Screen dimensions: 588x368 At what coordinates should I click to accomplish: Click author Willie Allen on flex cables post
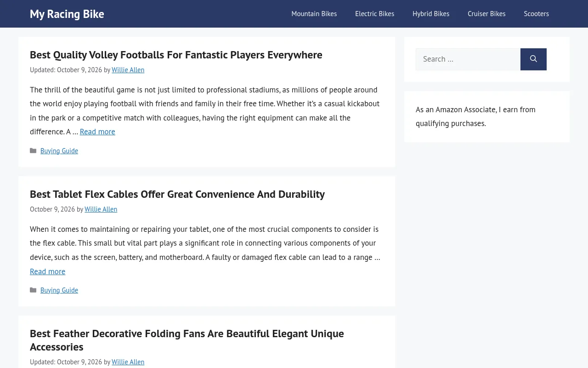click(101, 209)
